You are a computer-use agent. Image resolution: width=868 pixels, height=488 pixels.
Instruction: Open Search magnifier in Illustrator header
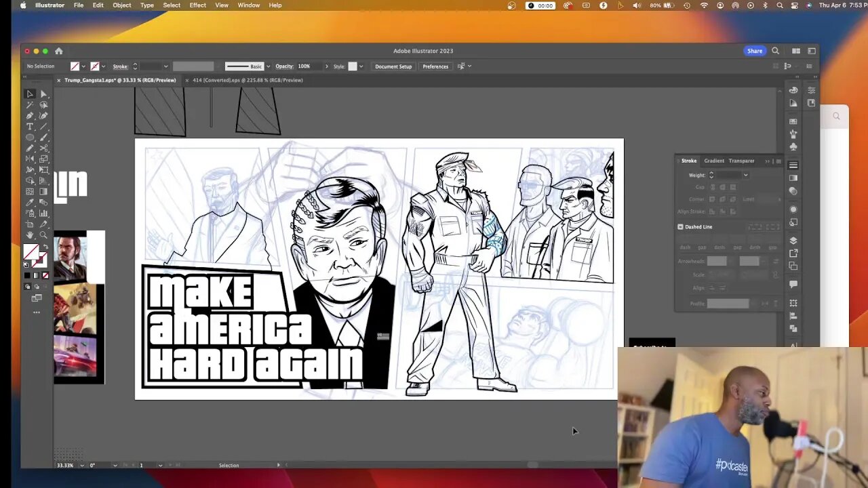coord(776,51)
